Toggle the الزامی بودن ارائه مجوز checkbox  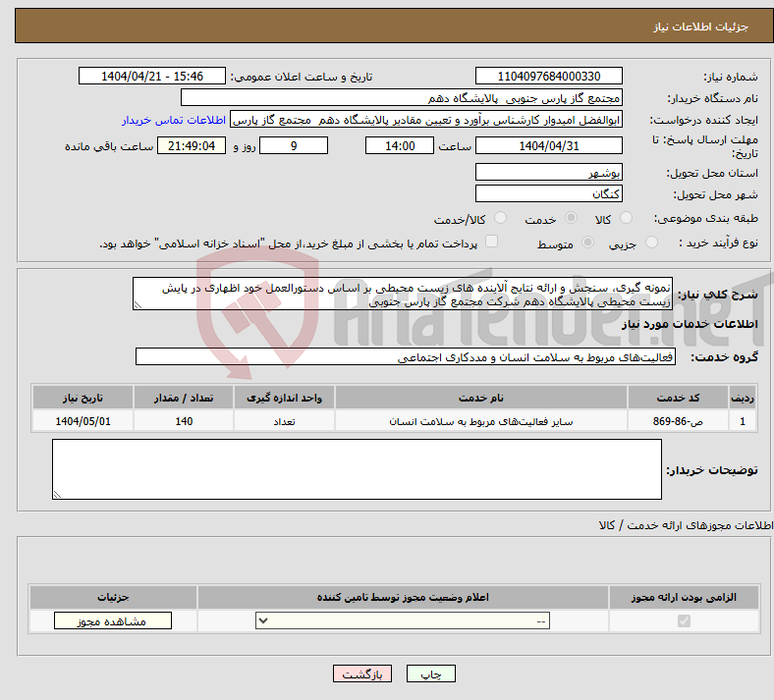click(x=684, y=620)
